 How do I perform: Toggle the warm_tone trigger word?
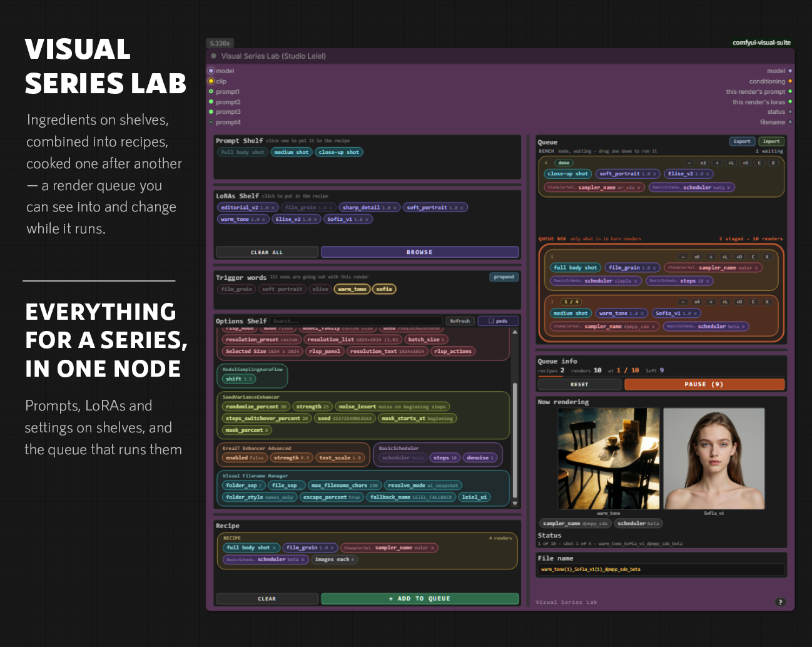click(x=352, y=289)
